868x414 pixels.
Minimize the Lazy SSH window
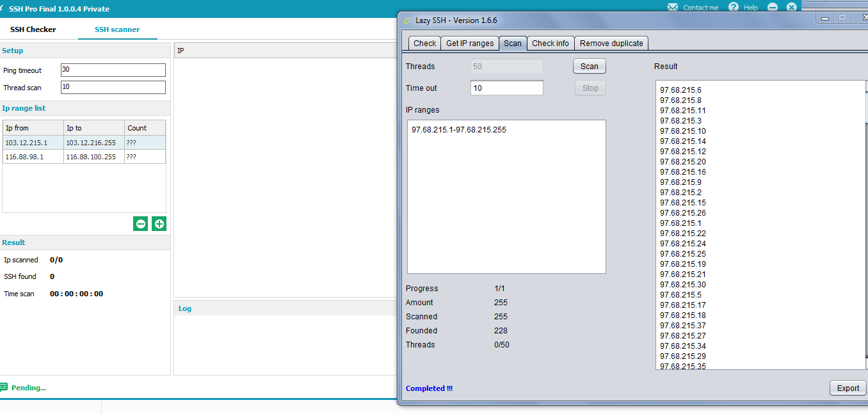(825, 18)
